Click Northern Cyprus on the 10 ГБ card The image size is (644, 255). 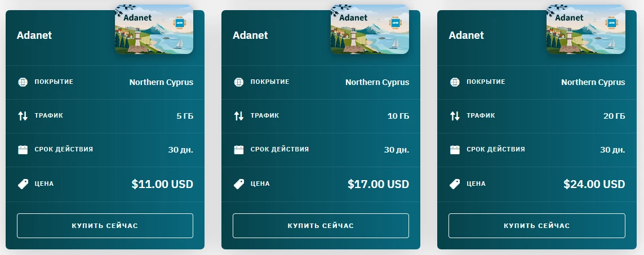[x=377, y=82]
